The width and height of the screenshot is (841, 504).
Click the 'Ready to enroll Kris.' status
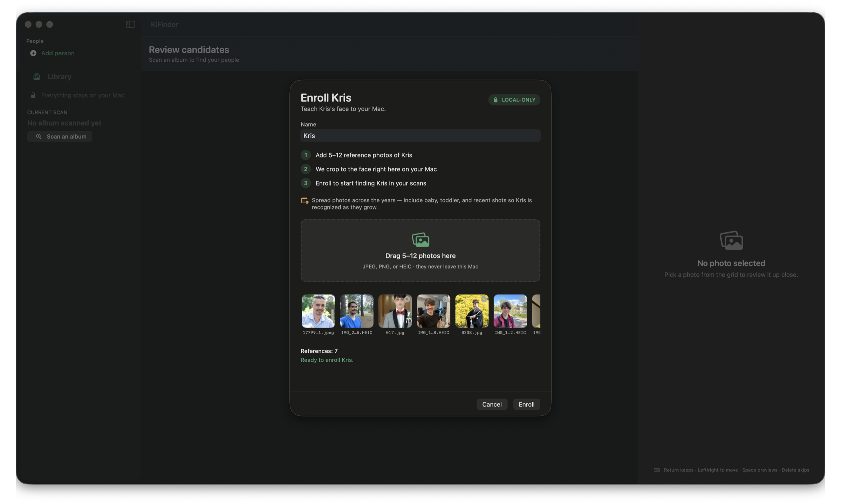point(327,360)
